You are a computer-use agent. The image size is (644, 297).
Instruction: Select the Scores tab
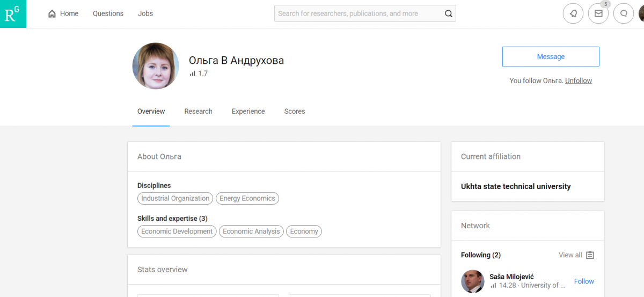[294, 112]
